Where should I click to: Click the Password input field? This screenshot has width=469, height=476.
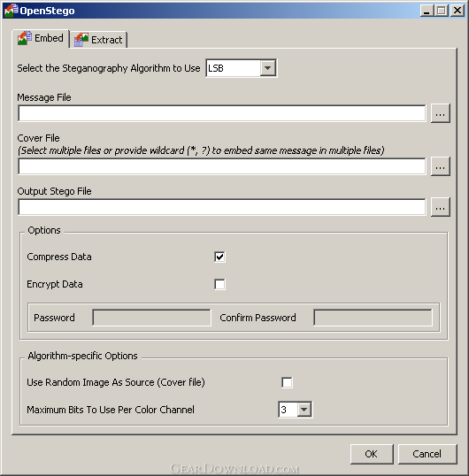point(152,318)
